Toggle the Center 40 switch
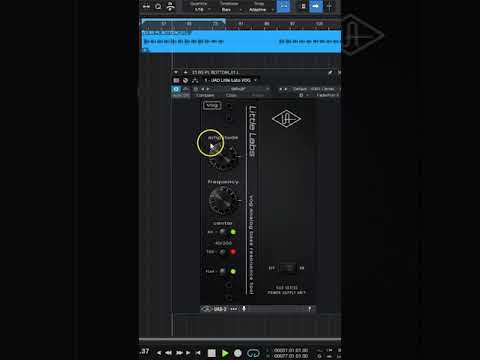This screenshot has width=480, height=360. [x=223, y=232]
